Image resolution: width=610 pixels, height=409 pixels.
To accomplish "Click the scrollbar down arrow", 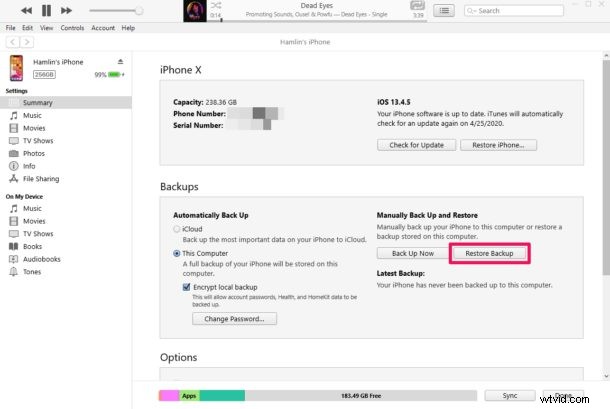I will tap(606, 376).
